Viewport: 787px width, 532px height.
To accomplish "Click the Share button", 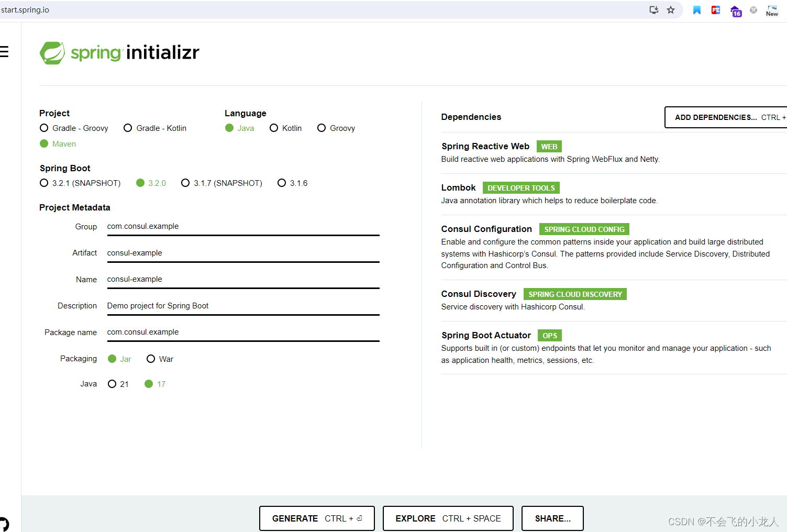I will 552,518.
